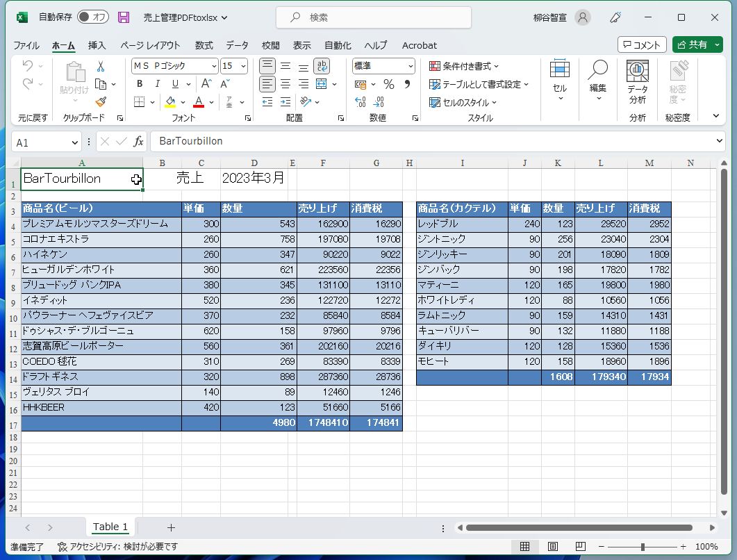Click the percent style icon
Viewport: 737px width, 560px height.
coord(389,84)
